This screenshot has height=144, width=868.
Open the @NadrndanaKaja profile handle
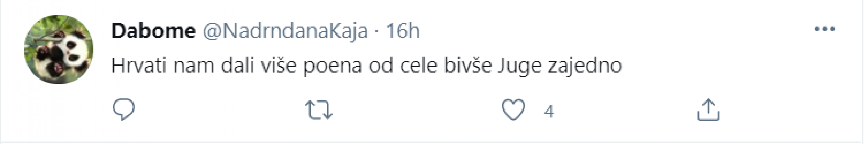(285, 31)
